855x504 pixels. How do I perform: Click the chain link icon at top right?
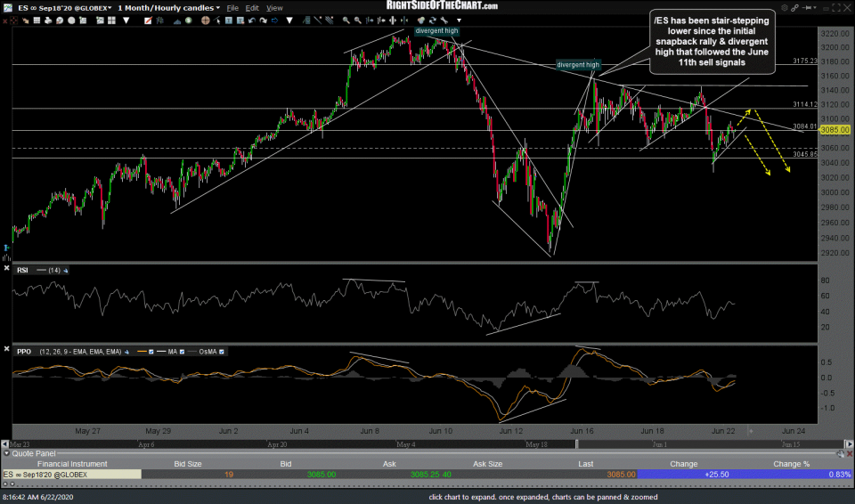794,8
